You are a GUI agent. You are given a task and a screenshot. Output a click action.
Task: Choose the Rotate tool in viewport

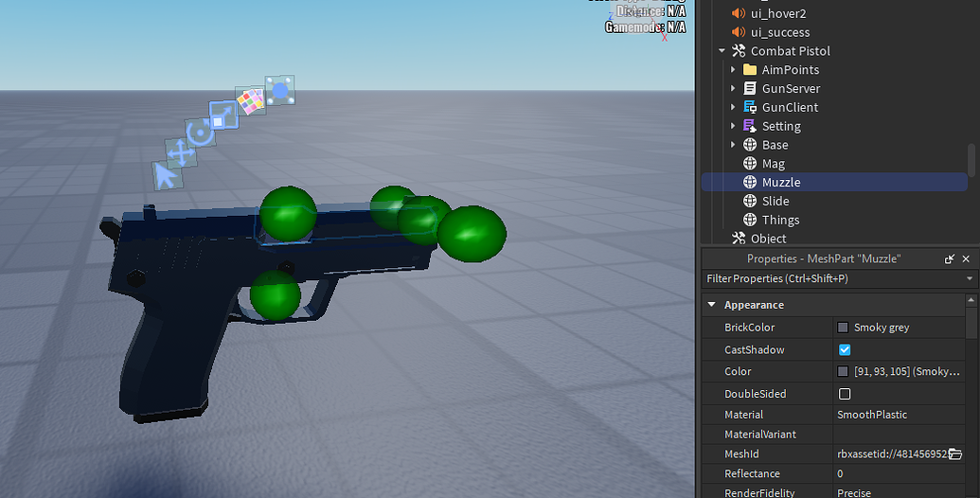[200, 133]
